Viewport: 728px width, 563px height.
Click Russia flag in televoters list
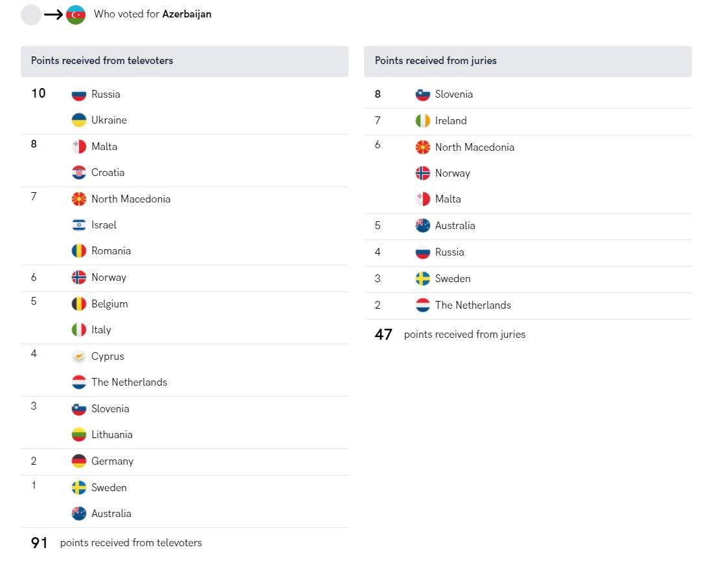[x=79, y=94]
